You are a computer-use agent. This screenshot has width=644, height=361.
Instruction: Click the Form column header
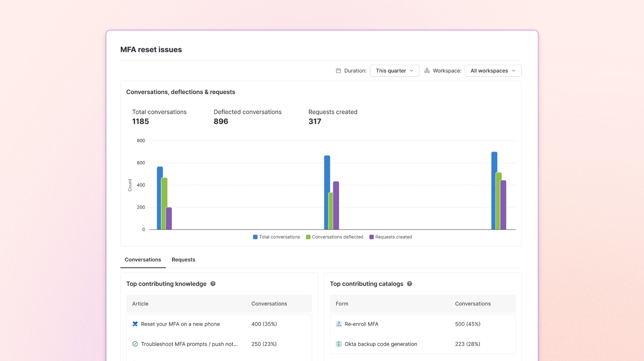coord(342,304)
